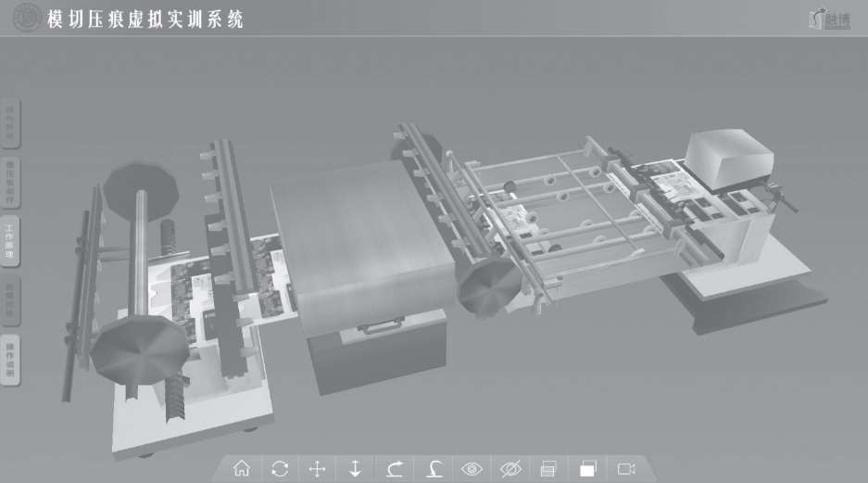Show parts with the open eye icon
The height and width of the screenshot is (483, 868).
click(472, 469)
